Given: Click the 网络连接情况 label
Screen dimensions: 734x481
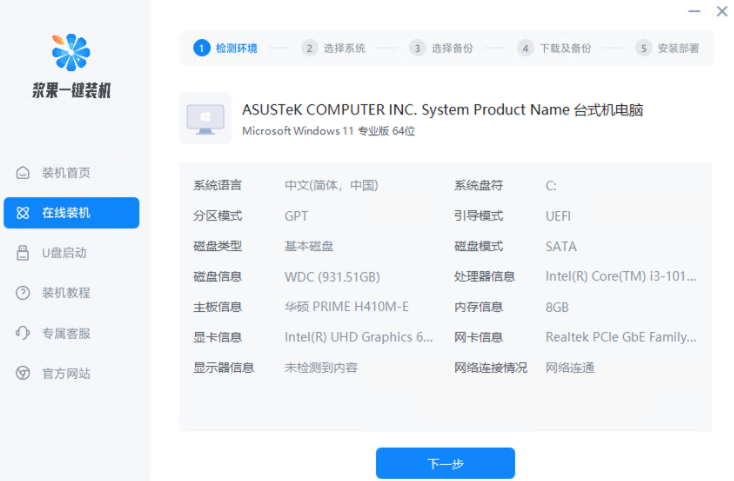Looking at the screenshot, I should point(491,368).
